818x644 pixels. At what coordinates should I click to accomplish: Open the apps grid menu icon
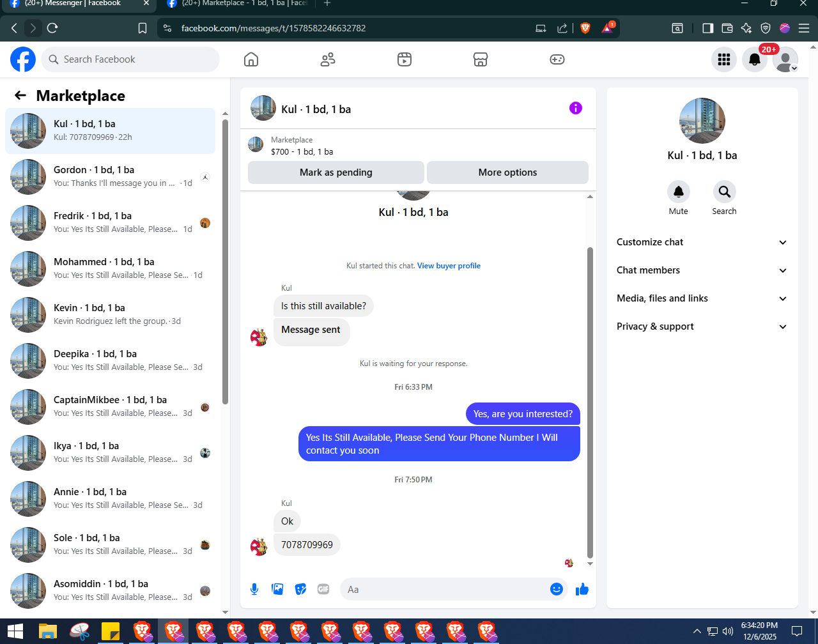tap(724, 59)
